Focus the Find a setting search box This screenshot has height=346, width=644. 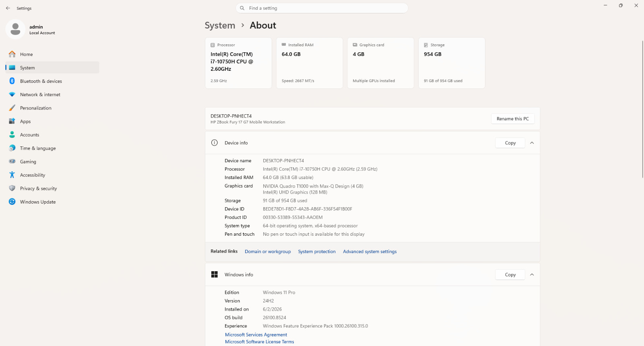(x=322, y=8)
